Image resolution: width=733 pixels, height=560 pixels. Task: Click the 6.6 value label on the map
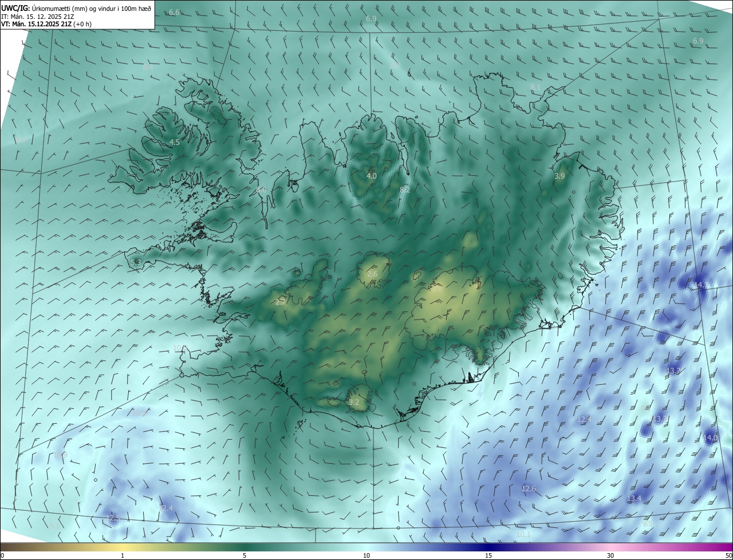click(x=174, y=13)
